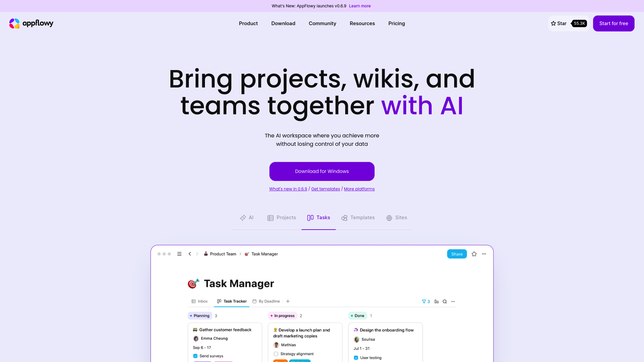Open the Inbox tab in Task Manager
The width and height of the screenshot is (644, 362).
click(200, 301)
